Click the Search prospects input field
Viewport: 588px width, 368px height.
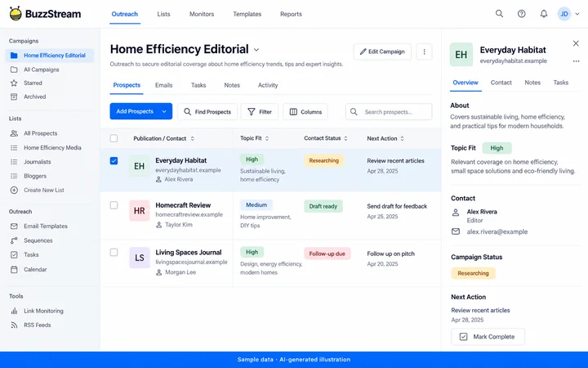click(389, 112)
